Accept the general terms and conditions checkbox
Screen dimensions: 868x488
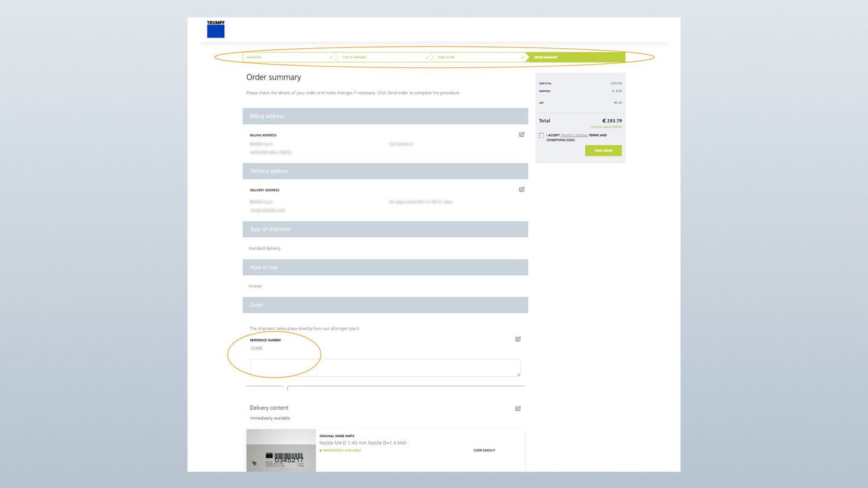coord(541,136)
